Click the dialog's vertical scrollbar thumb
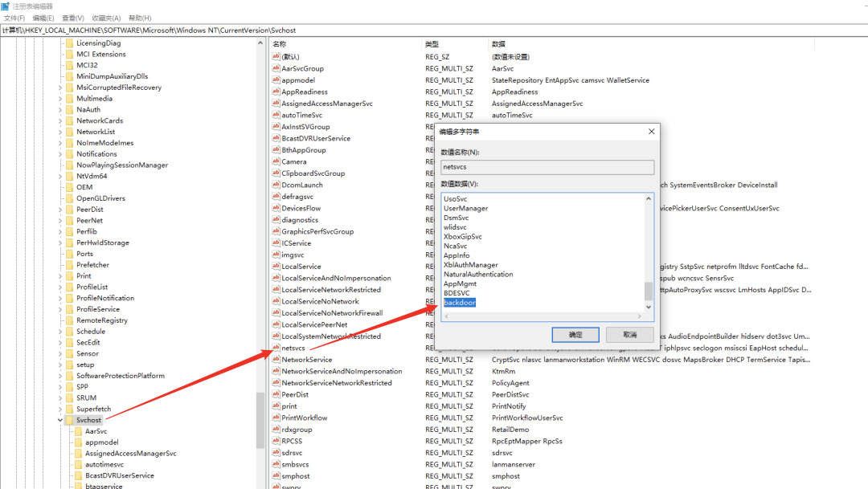868x489 pixels. click(649, 290)
